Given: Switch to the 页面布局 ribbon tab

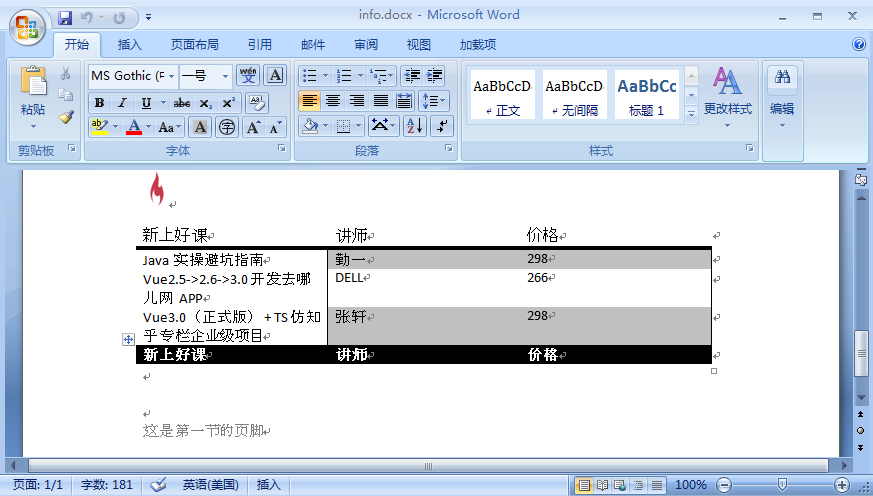Looking at the screenshot, I should point(194,45).
